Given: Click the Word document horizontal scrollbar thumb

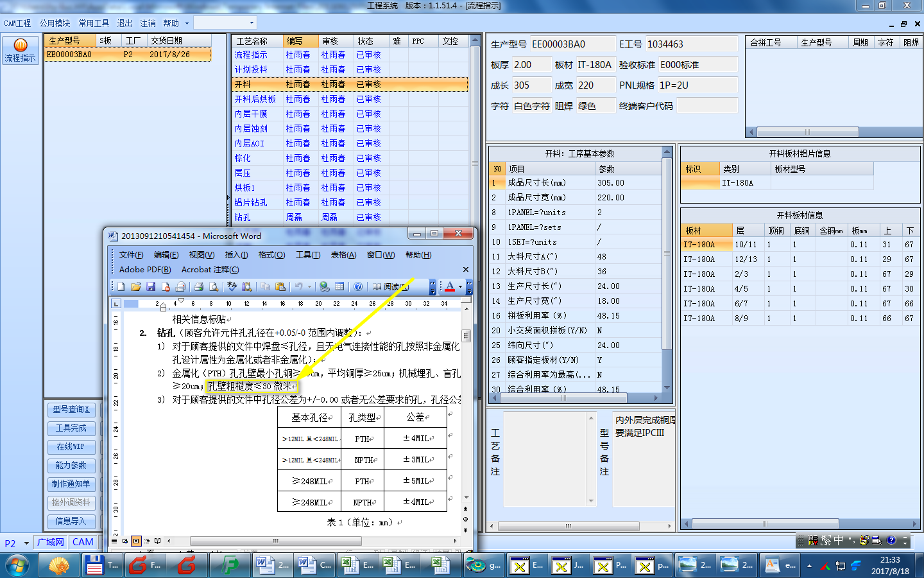Looking at the screenshot, I should pos(275,541).
